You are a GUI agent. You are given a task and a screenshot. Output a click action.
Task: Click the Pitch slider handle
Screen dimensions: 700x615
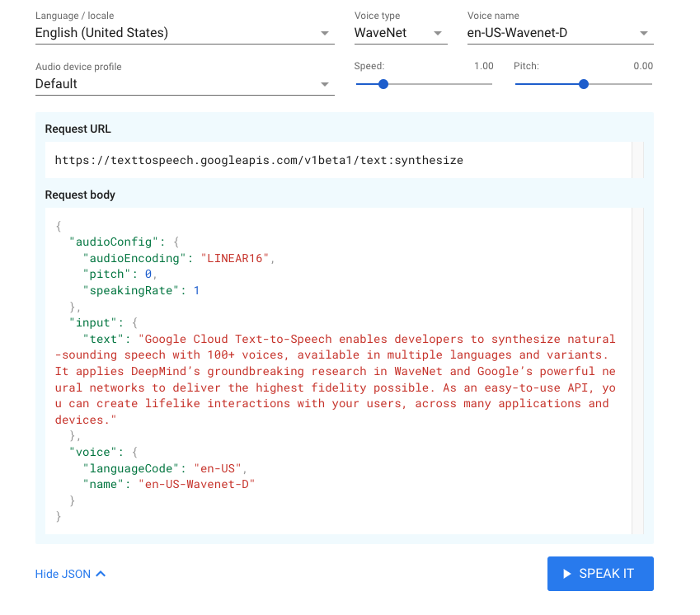(583, 84)
